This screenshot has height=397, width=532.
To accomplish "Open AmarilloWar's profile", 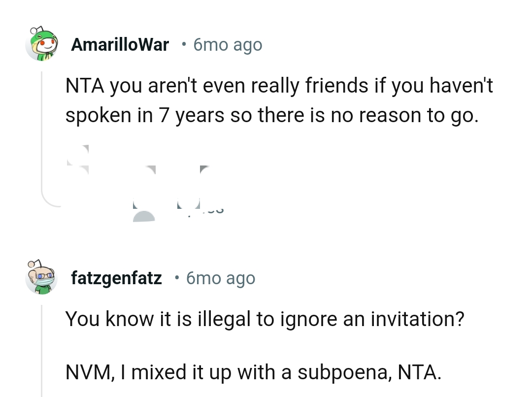I will tap(120, 44).
